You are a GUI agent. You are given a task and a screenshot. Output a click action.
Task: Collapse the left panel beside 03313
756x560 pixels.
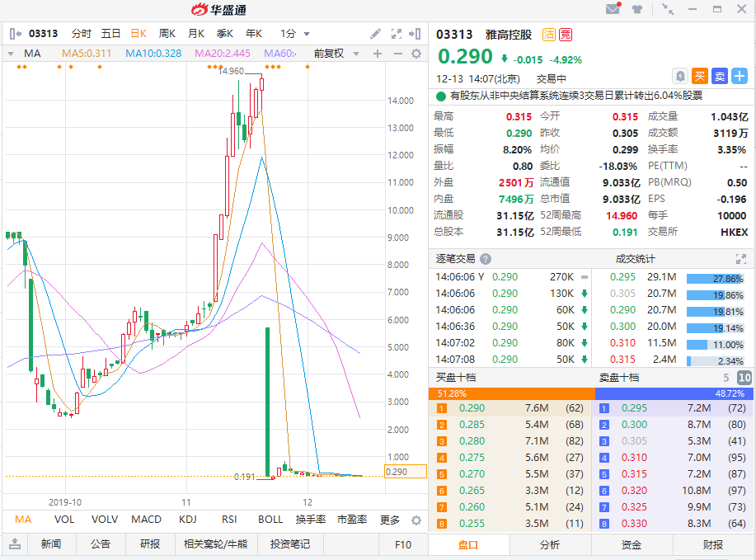(15, 34)
